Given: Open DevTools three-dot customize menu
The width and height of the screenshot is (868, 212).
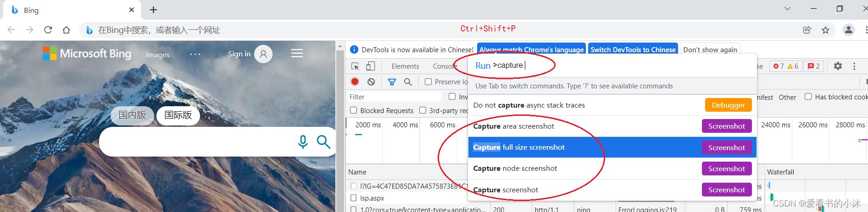Looking at the screenshot, I should 854,66.
